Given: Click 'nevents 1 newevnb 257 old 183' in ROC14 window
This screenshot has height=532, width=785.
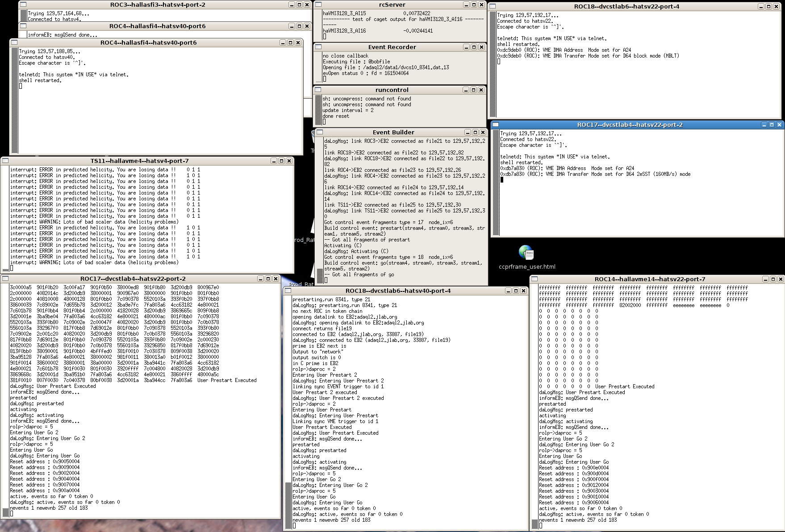Looking at the screenshot, I should [x=578, y=520].
